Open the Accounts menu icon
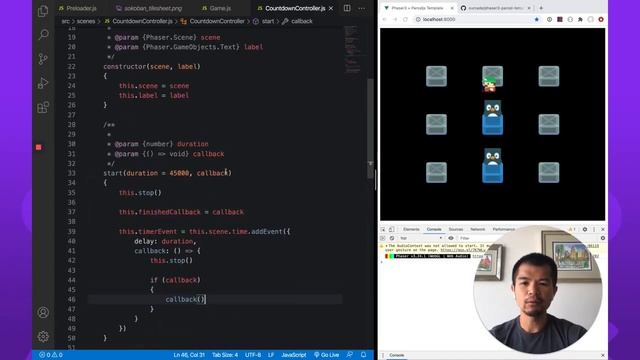The height and width of the screenshot is (360, 640). pyautogui.click(x=43, y=312)
